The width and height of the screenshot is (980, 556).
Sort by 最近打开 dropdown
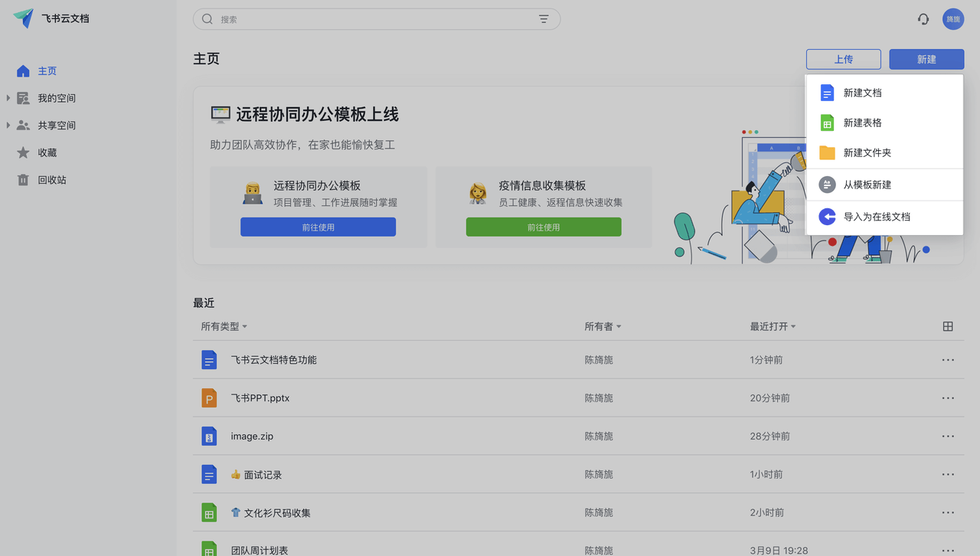click(x=773, y=326)
